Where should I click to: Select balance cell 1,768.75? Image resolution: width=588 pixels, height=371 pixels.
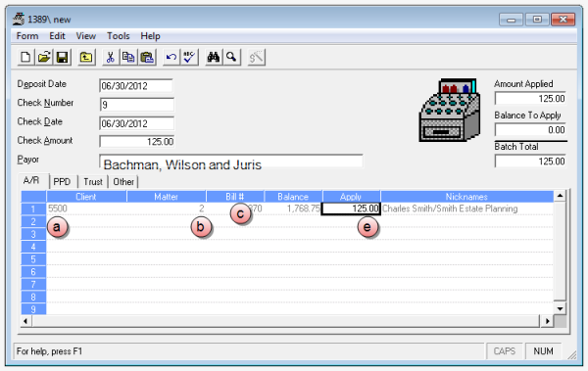tap(293, 209)
